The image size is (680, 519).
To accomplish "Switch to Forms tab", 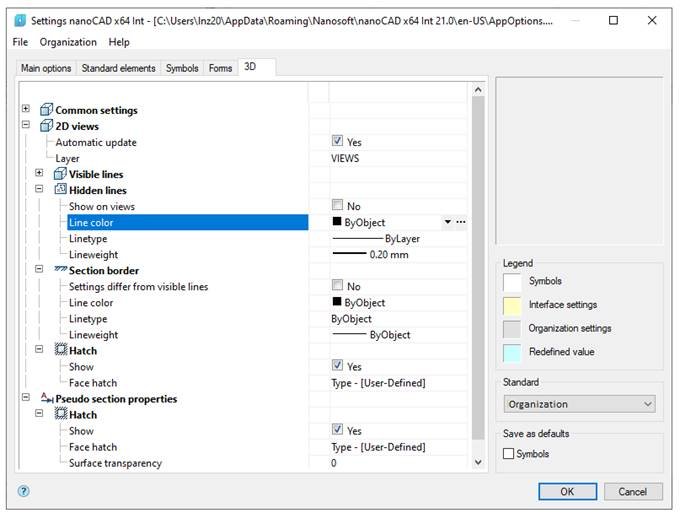I will click(220, 68).
